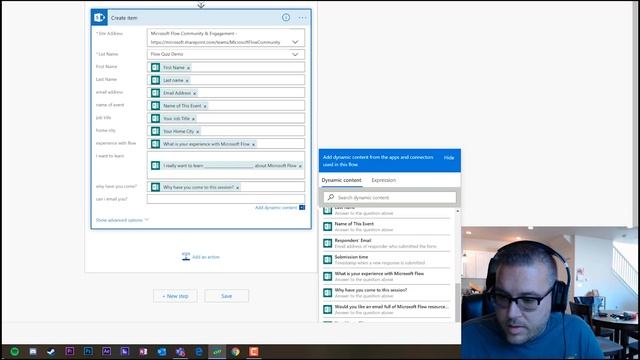
Task: Open Steam from the taskbar
Action: 51,351
